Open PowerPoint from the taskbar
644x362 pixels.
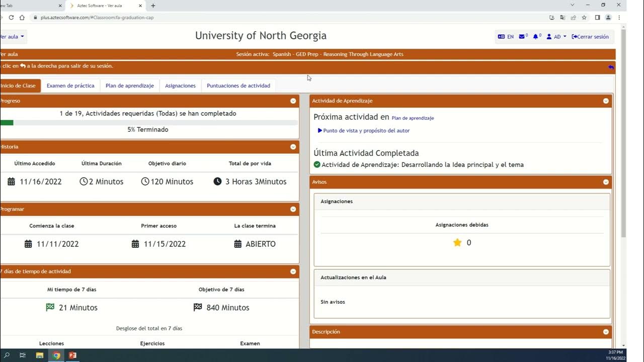pyautogui.click(x=73, y=355)
